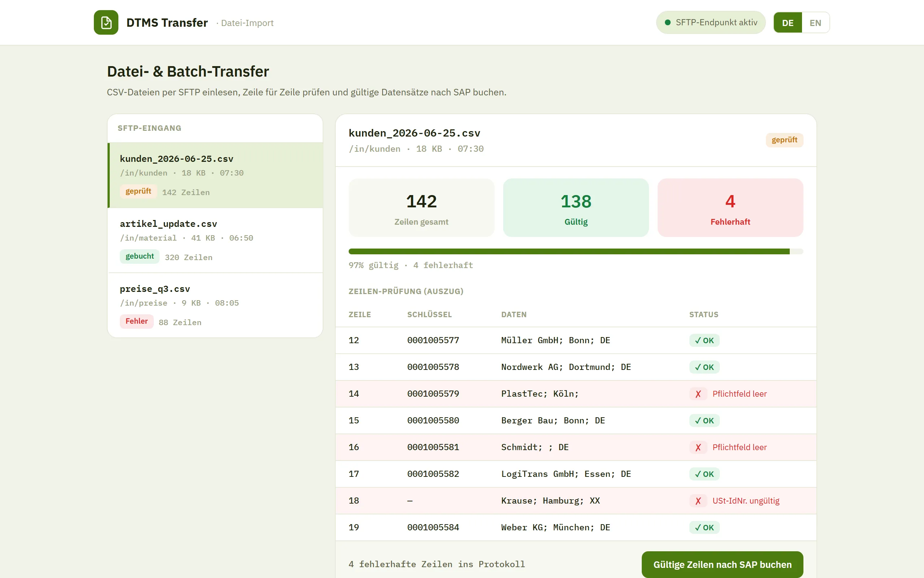Click the DTMS Transfer app title

167,22
